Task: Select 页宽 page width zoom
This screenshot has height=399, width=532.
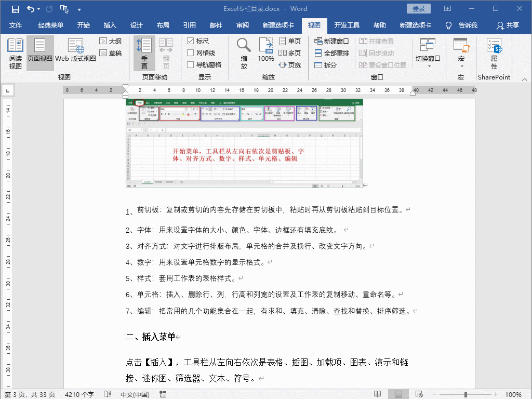Action: [x=290, y=65]
